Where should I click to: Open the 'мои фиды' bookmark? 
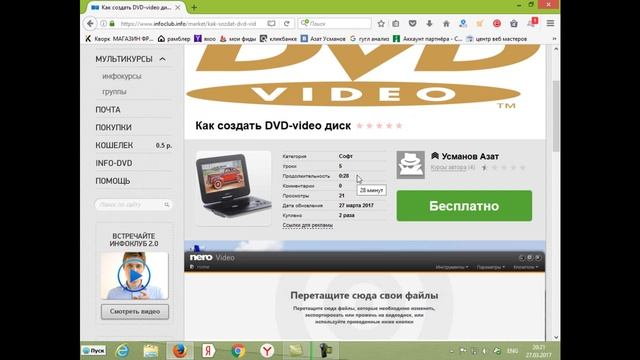pyautogui.click(x=238, y=39)
